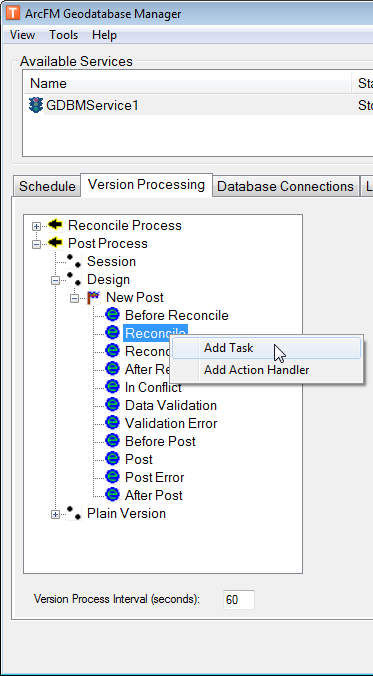The height and width of the screenshot is (676, 373).
Task: Collapse the Post Process node
Action: click(37, 244)
